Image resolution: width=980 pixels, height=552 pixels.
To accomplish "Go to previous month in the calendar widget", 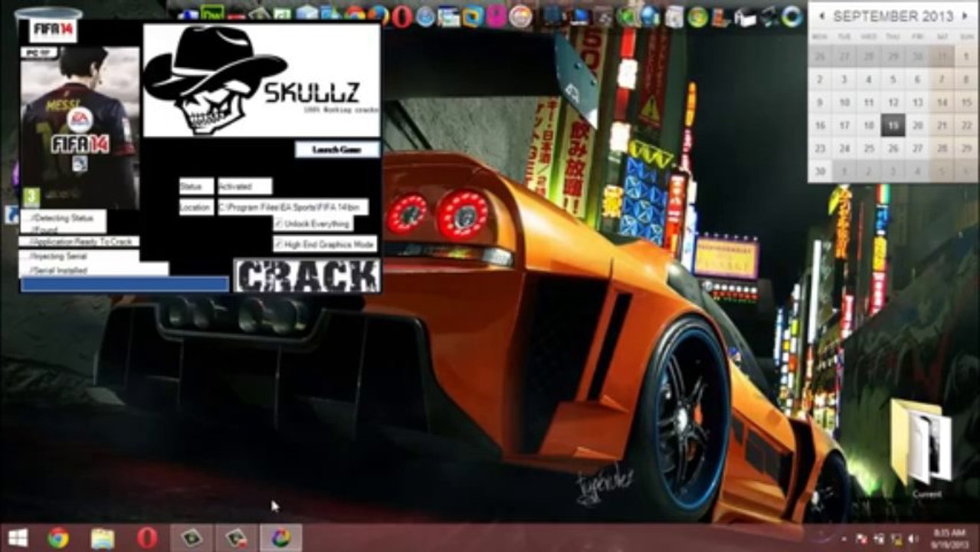I will pos(821,16).
